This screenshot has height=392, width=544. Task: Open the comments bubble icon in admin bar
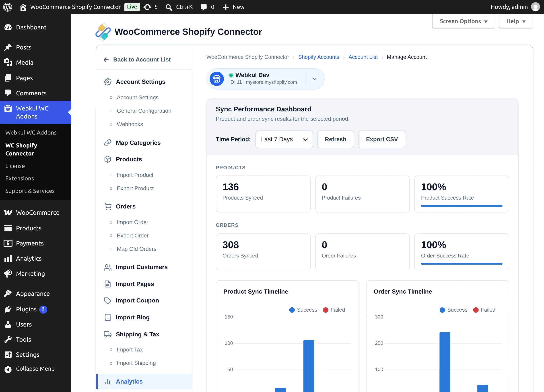pos(203,7)
